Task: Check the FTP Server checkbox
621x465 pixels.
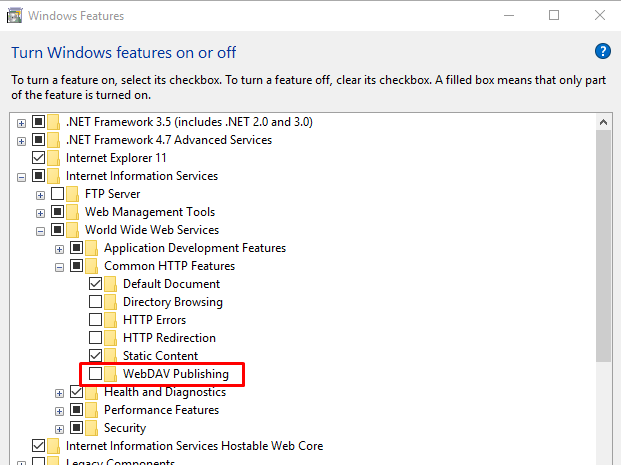Action: [x=57, y=194]
